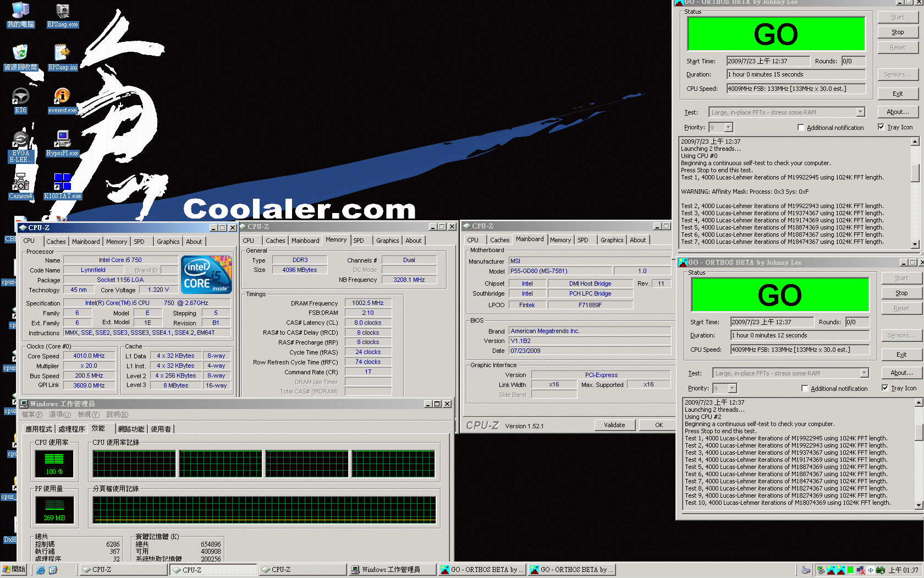The image size is (924, 578).
Task: Select the HyperPI.exe desktop icon
Action: (x=63, y=144)
